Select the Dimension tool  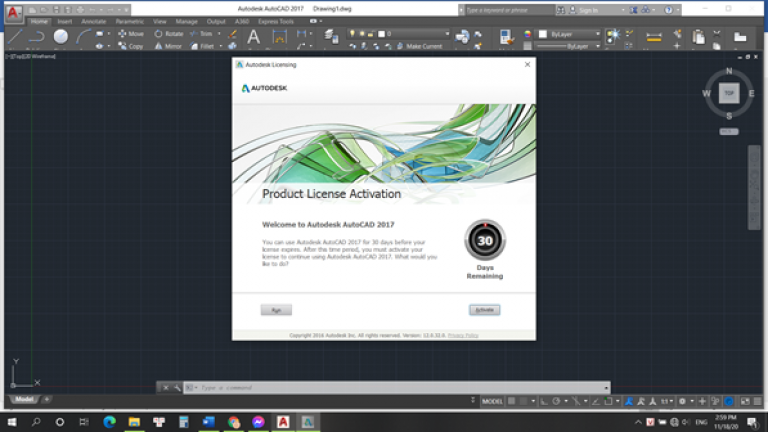280,37
